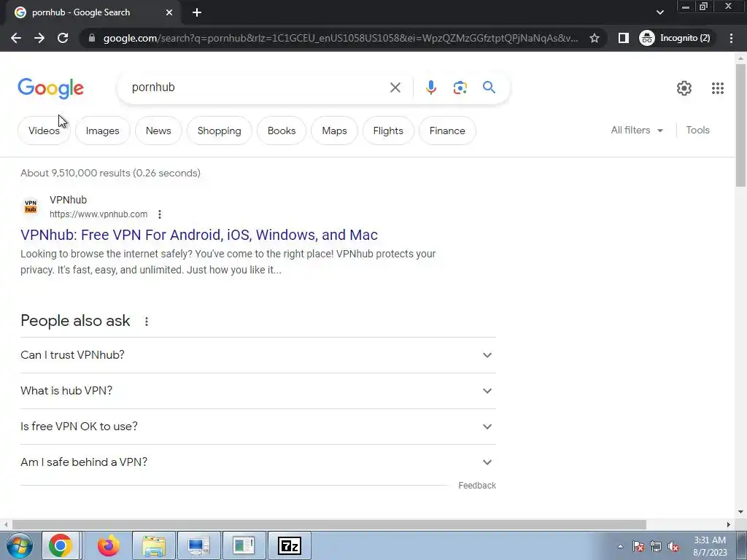Close the Google Search tab
This screenshot has width=747, height=560.
click(169, 13)
